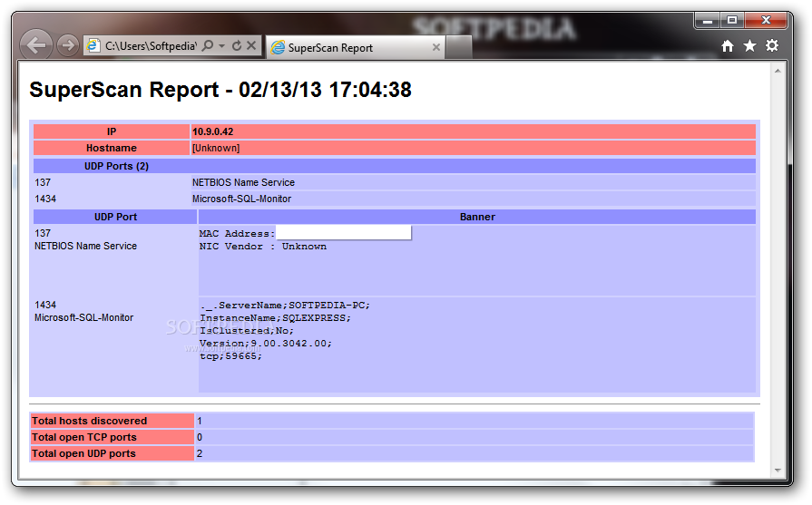
Task: Open the address bar dropdown arrow
Action: pyautogui.click(x=221, y=45)
